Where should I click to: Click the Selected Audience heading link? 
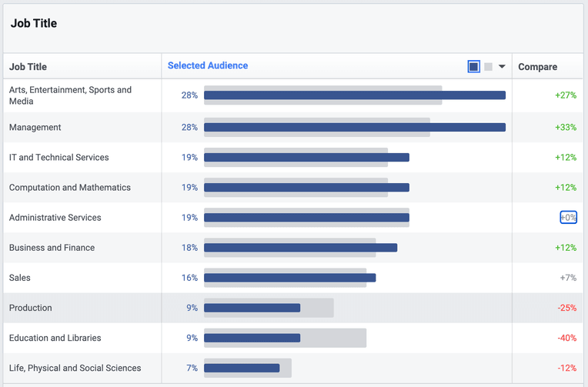[x=208, y=65]
